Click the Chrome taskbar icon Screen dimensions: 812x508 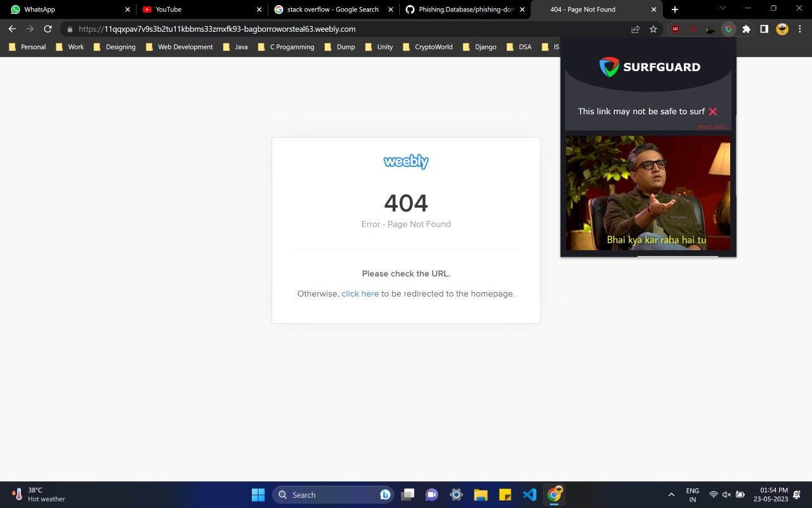tap(554, 494)
